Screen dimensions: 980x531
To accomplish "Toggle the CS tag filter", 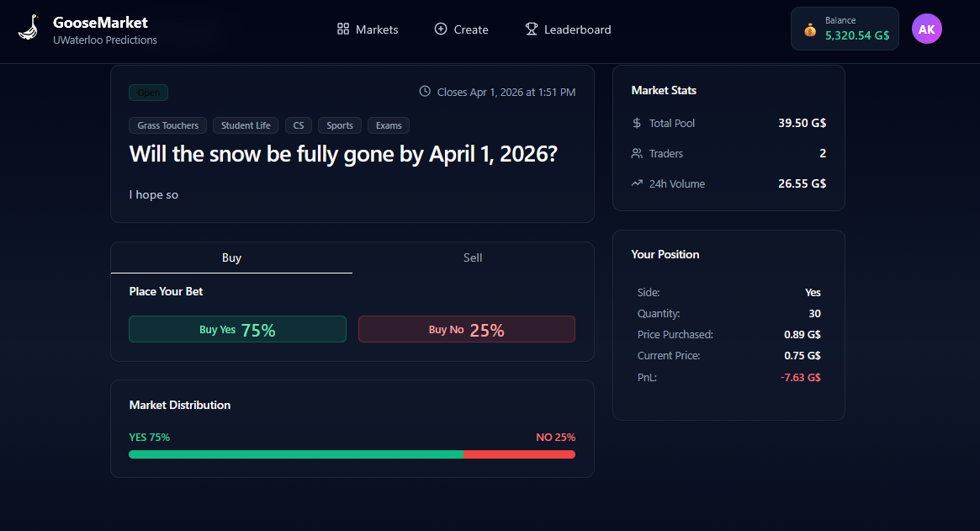I will 298,125.
